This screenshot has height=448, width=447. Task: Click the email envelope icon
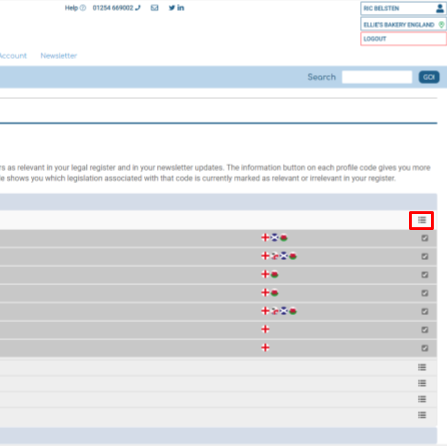click(x=154, y=8)
